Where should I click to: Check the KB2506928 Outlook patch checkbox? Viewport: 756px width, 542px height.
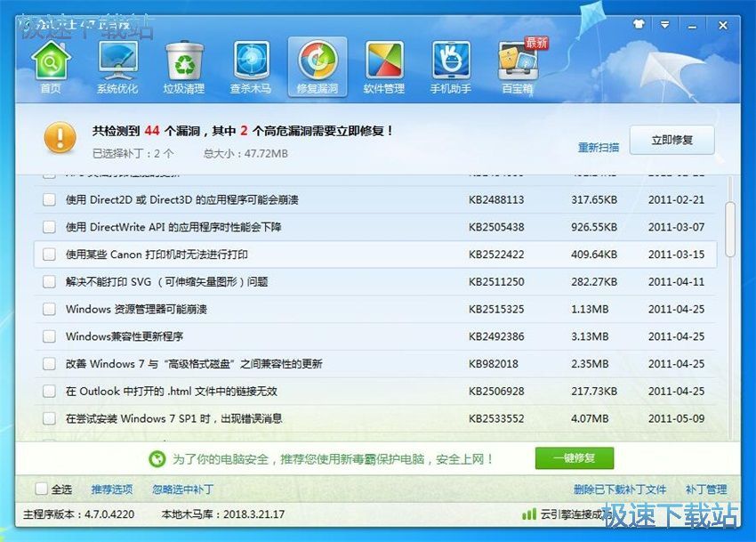tap(49, 391)
